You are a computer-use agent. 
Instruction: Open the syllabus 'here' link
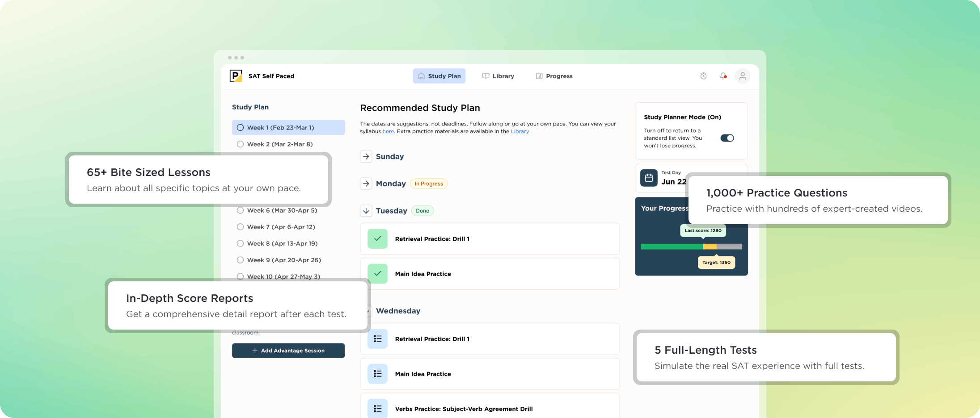click(x=388, y=131)
